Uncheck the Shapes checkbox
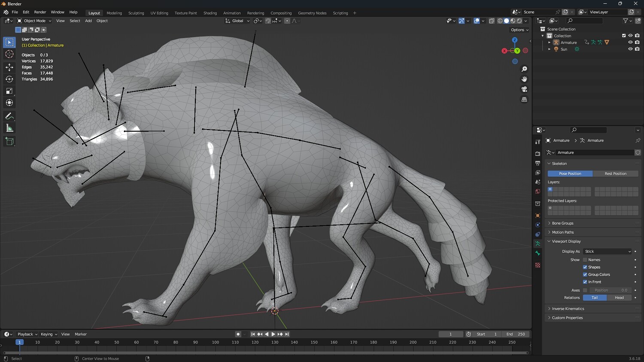The height and width of the screenshot is (362, 644). point(585,267)
